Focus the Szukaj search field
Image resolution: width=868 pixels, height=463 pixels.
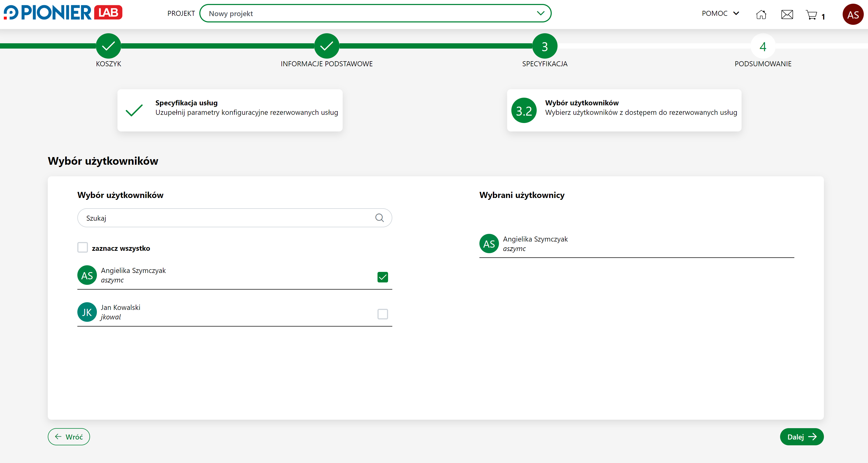click(235, 218)
